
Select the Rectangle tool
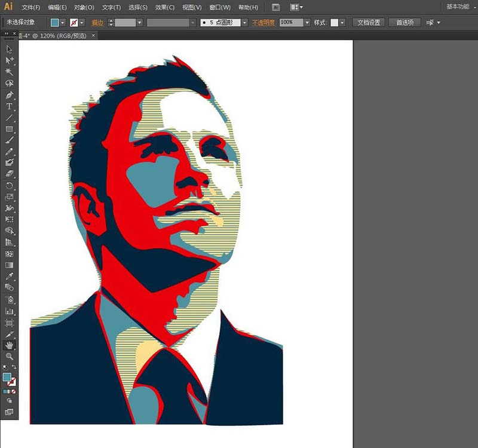pos(9,129)
